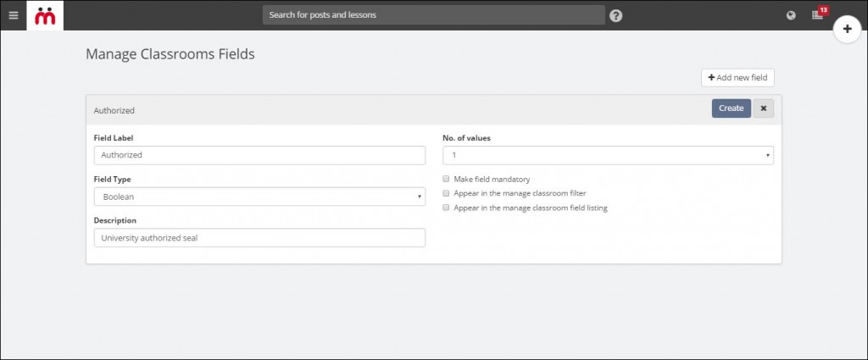Click the Manage Classrooms Fields heading
This screenshot has height=360, width=868.
pyautogui.click(x=170, y=54)
